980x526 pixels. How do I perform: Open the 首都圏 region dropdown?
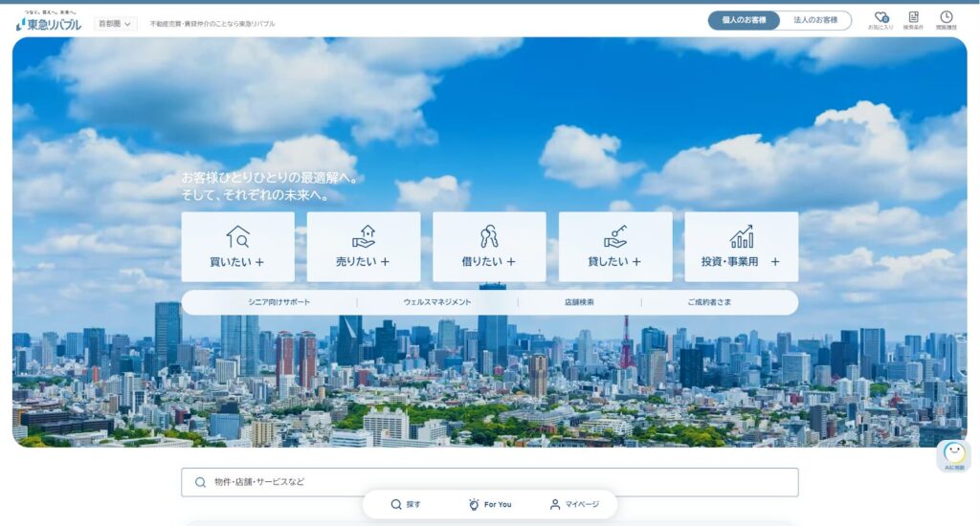tap(115, 24)
